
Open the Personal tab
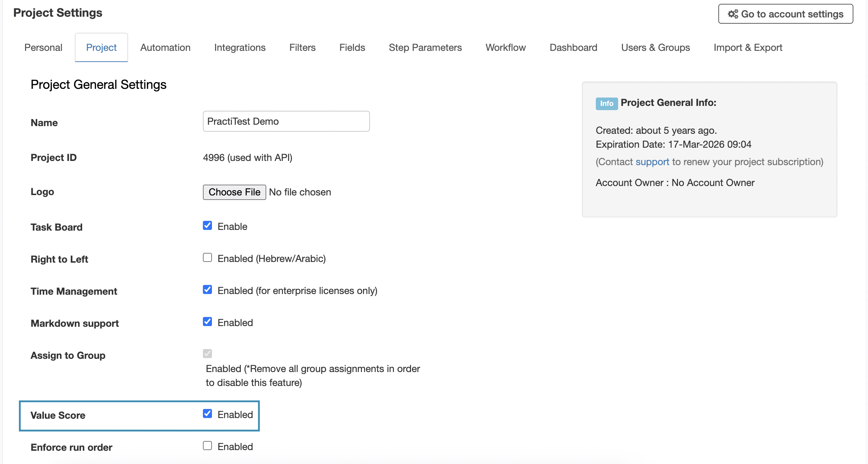pyautogui.click(x=43, y=47)
